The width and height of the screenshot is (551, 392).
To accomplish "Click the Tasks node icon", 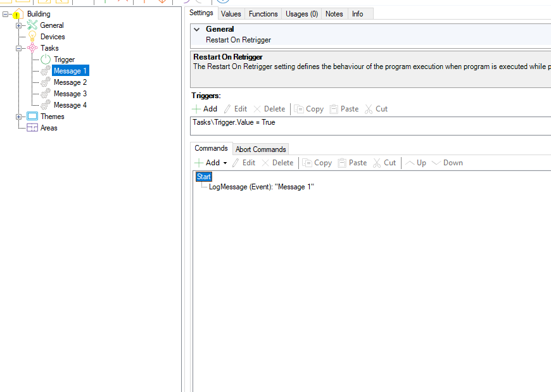I will (x=32, y=48).
